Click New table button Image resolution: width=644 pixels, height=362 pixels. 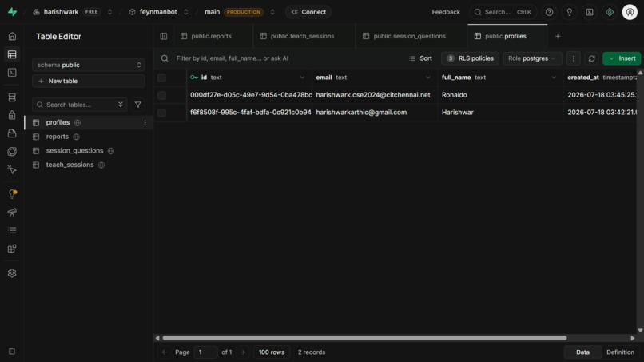click(x=89, y=81)
